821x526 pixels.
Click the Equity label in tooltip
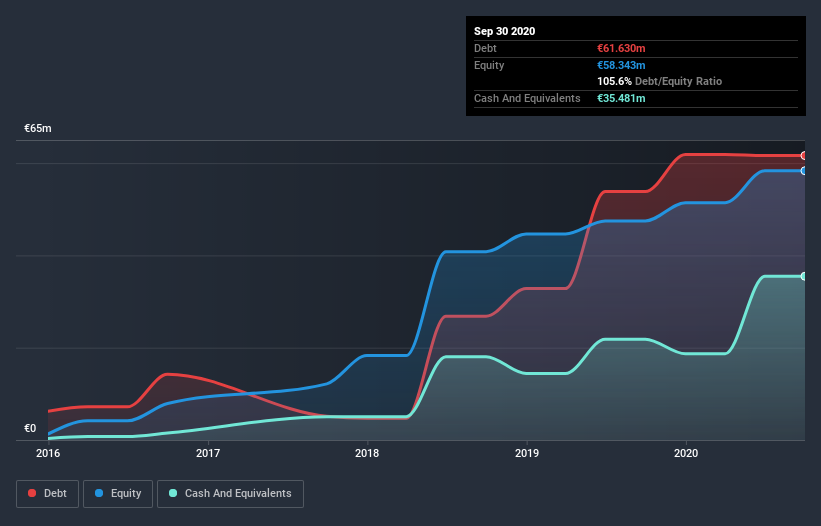(x=489, y=65)
